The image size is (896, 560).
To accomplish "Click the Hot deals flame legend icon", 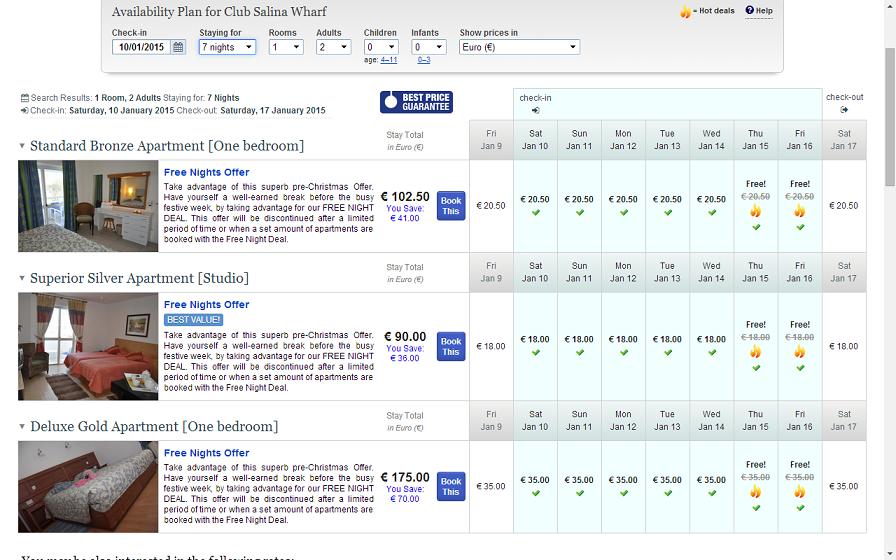I will [x=685, y=11].
